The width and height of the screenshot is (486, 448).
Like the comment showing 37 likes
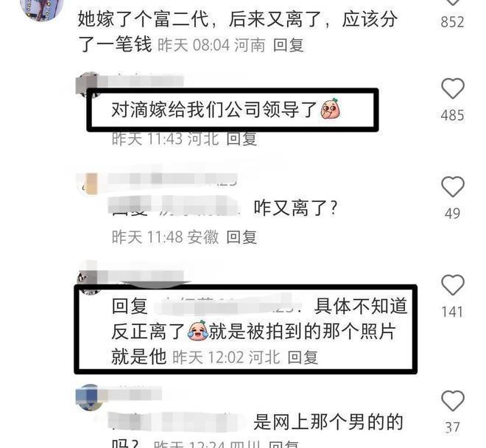(453, 401)
